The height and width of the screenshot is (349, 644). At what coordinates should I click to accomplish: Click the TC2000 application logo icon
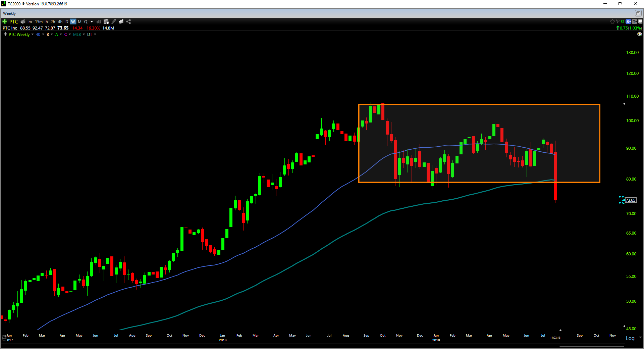3,4
